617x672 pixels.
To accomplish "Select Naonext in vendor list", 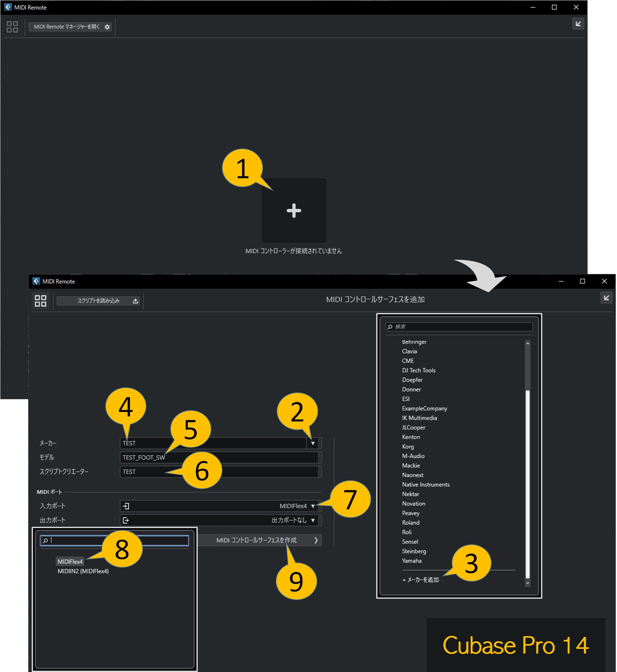I will click(x=413, y=475).
